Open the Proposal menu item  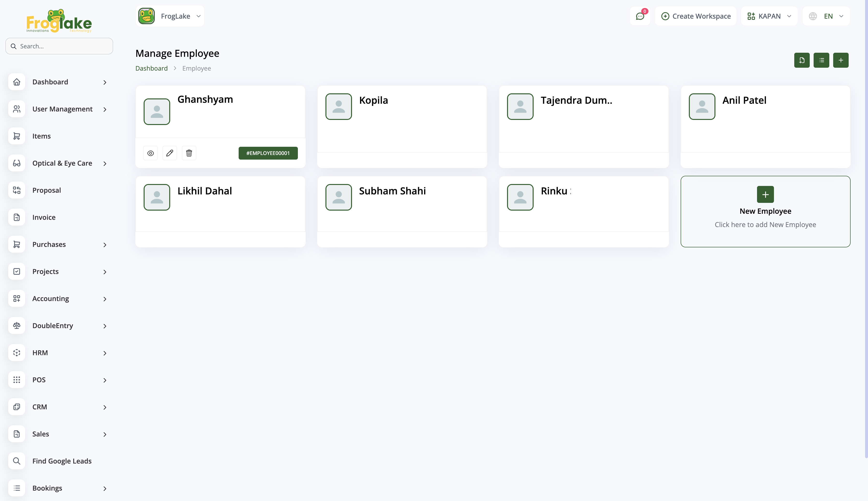click(x=46, y=190)
